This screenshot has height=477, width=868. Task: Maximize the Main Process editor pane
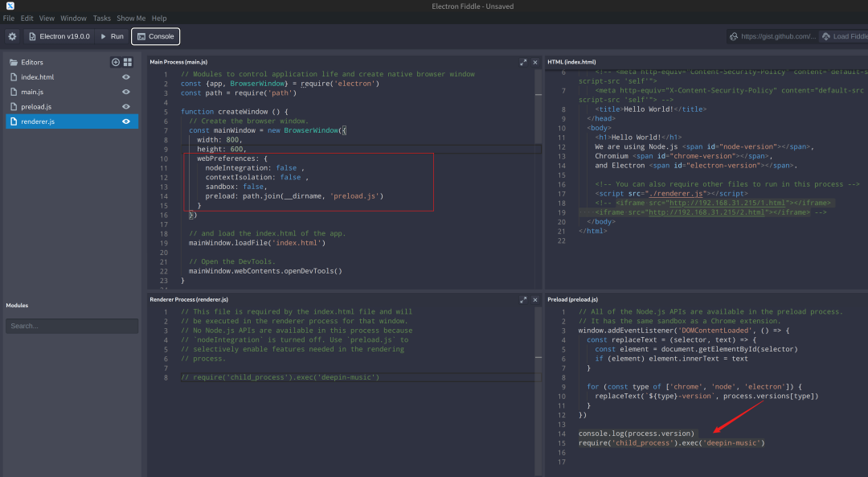tap(523, 62)
